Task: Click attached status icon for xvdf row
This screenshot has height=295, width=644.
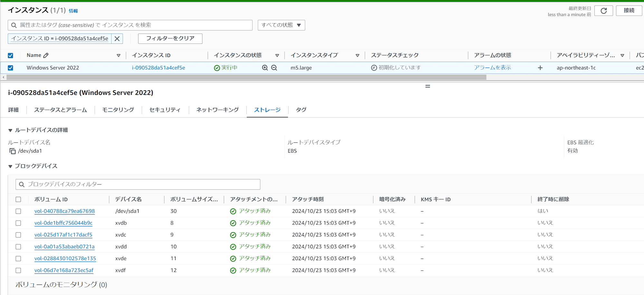Action: [233, 271]
